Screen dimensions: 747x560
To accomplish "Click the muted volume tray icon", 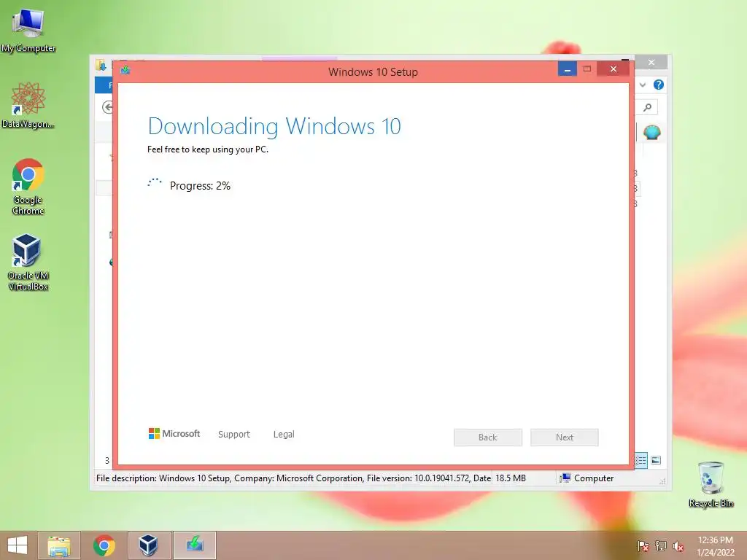I will [x=678, y=546].
